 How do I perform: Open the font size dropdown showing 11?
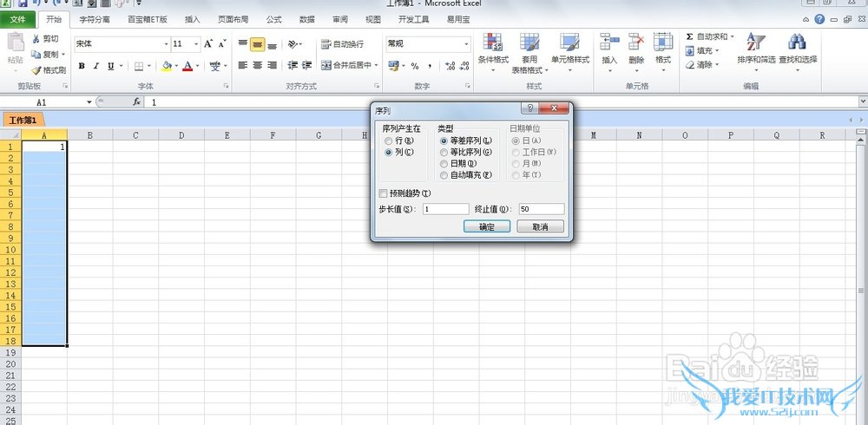point(196,43)
